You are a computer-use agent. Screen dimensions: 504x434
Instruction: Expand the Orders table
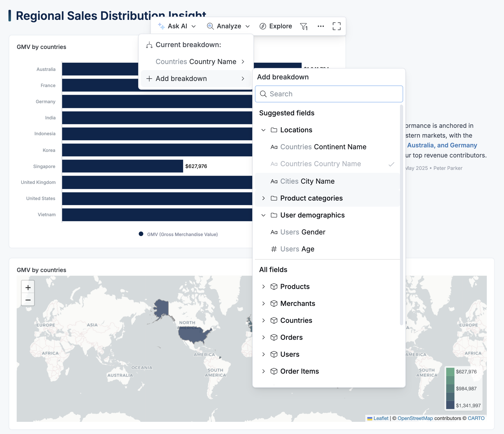coord(263,337)
